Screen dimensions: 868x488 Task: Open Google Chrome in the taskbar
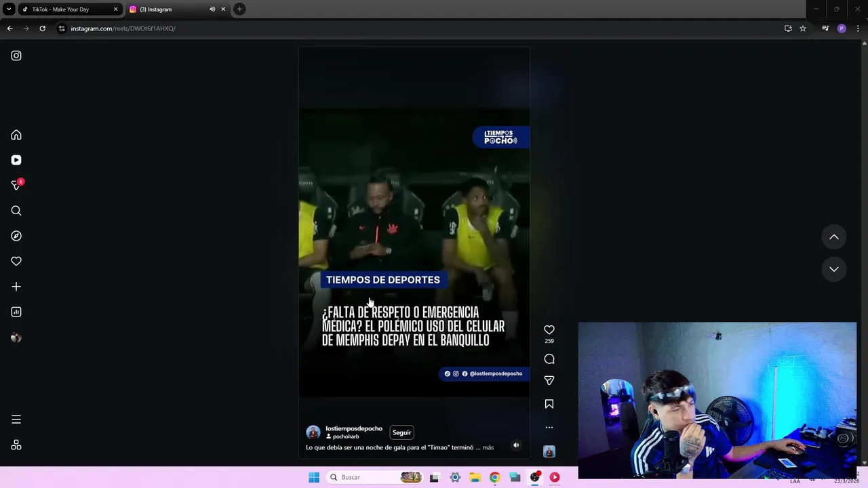click(x=495, y=477)
